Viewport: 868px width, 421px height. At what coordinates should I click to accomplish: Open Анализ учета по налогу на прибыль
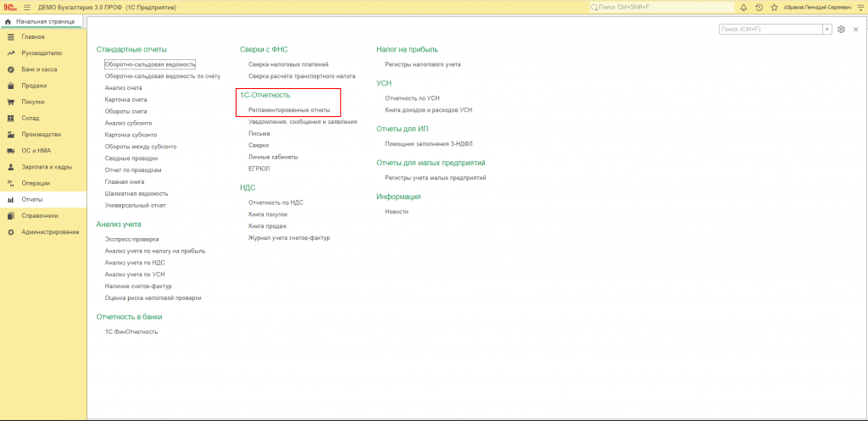coord(155,252)
